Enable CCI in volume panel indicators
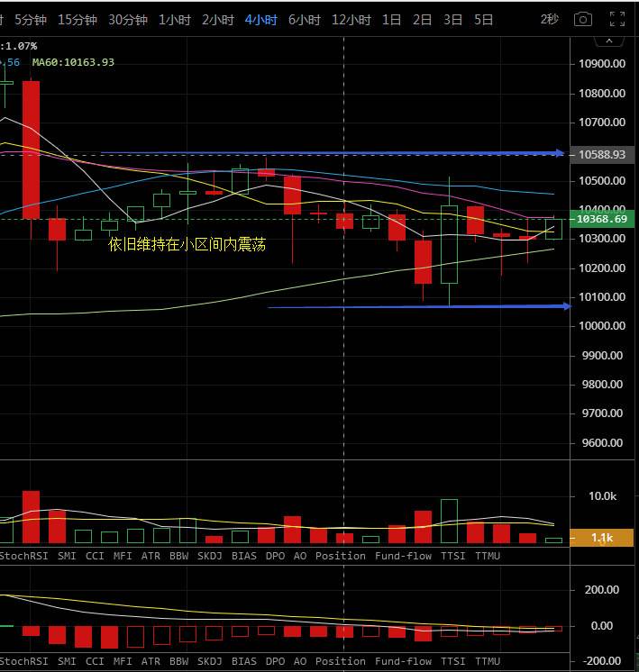The width and height of the screenshot is (639, 672). coord(95,556)
